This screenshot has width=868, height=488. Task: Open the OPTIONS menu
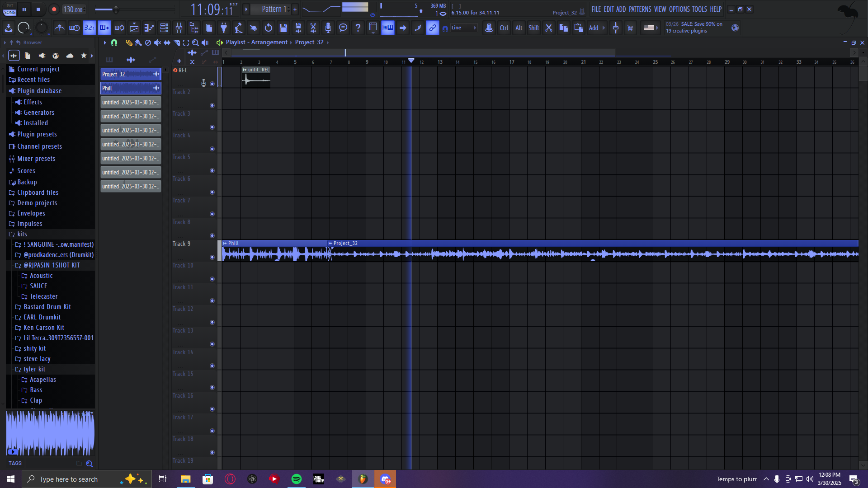coord(679,9)
